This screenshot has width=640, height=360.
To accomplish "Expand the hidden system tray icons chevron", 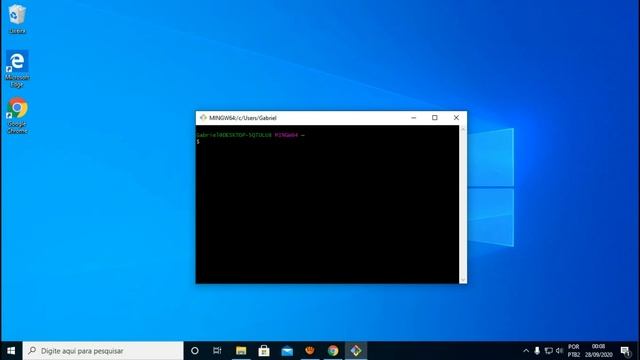I will pyautogui.click(x=526, y=351).
